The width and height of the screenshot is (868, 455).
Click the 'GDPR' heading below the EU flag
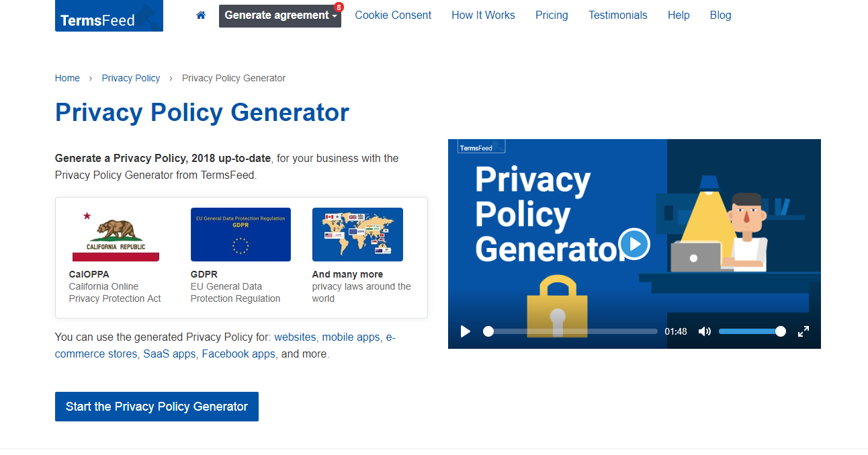(204, 274)
